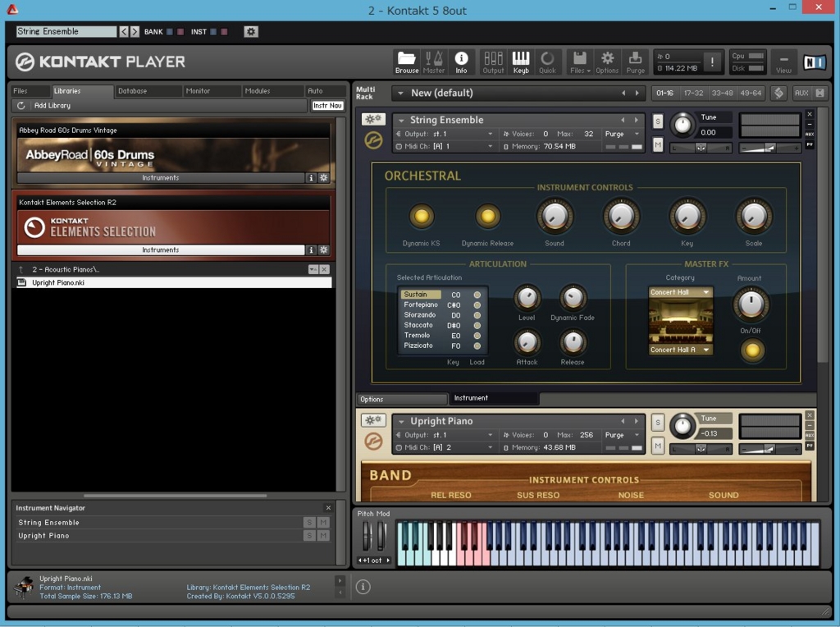The height and width of the screenshot is (627, 840).
Task: Open the Files disk menu icon
Action: click(580, 62)
